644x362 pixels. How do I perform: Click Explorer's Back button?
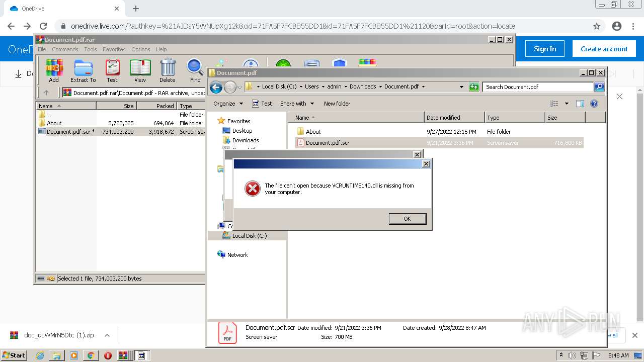click(216, 87)
